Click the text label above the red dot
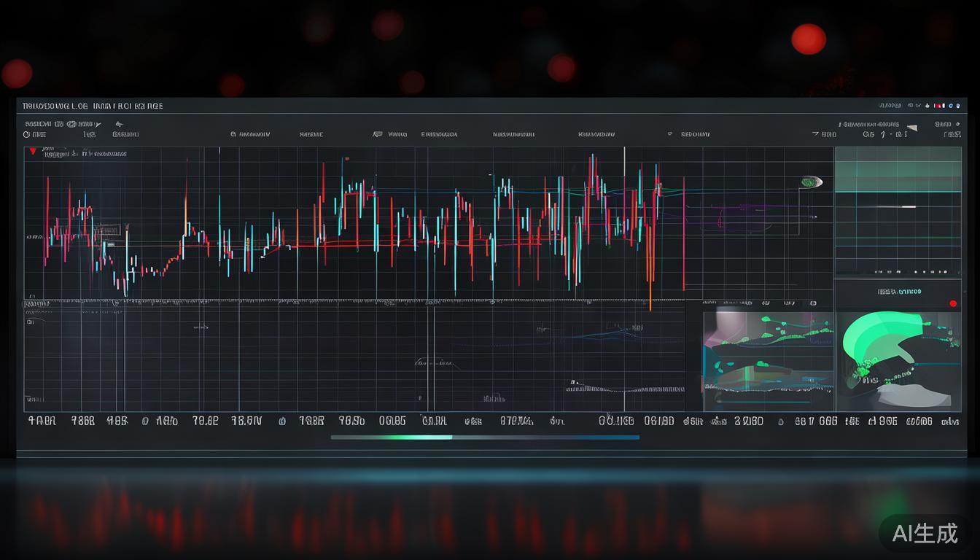This screenshot has width=980, height=560. coord(898,292)
